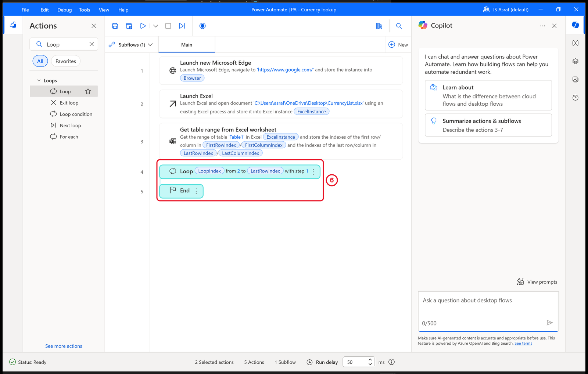
Task: Select the All filter pill
Action: click(x=40, y=61)
